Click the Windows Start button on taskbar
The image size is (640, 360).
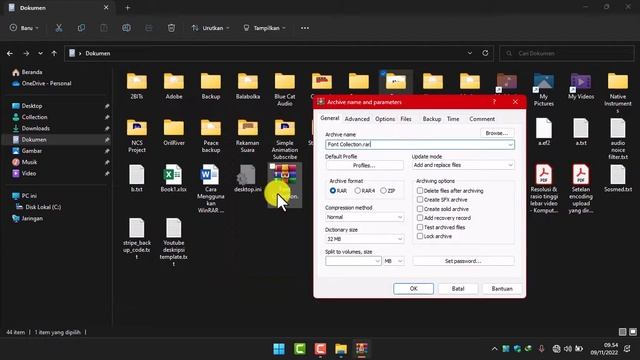pyautogui.click(x=279, y=349)
